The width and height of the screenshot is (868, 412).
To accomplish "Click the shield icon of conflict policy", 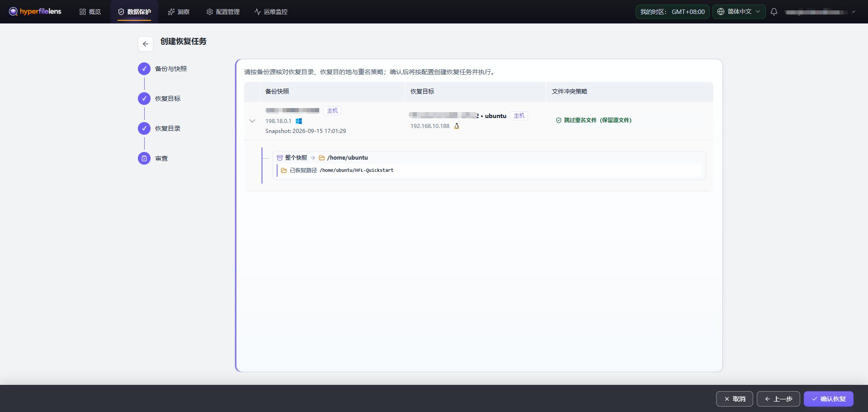I will tap(559, 120).
